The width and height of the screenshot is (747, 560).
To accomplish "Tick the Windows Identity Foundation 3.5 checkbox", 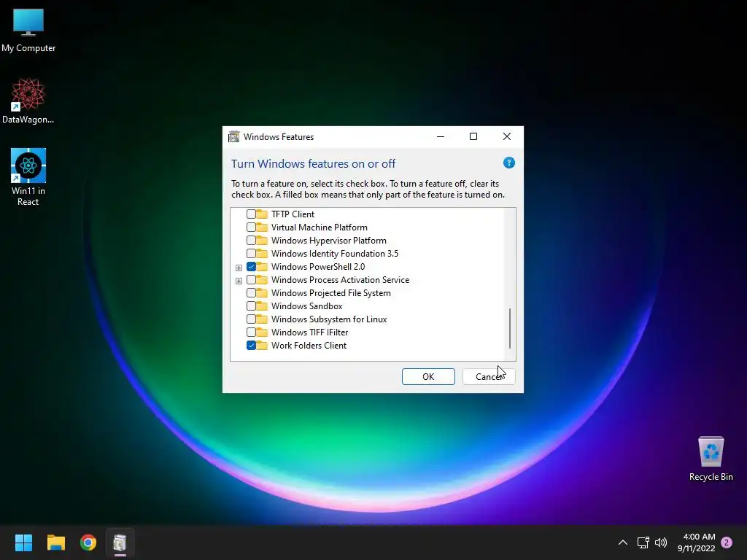I will pyautogui.click(x=251, y=253).
